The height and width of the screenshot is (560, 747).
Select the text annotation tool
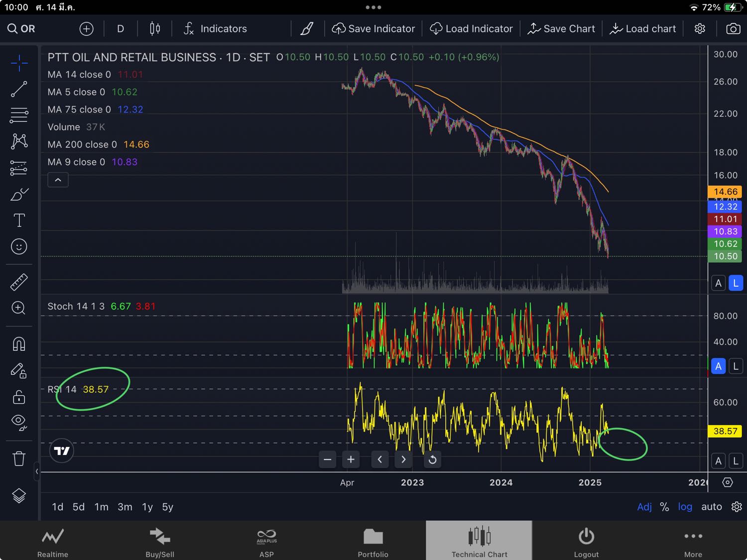tap(19, 221)
